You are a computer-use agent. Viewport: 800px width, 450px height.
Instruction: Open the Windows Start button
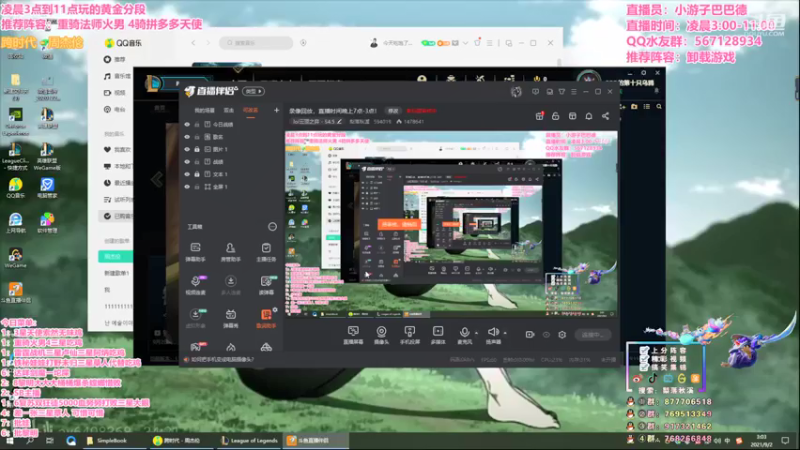pos(10,440)
